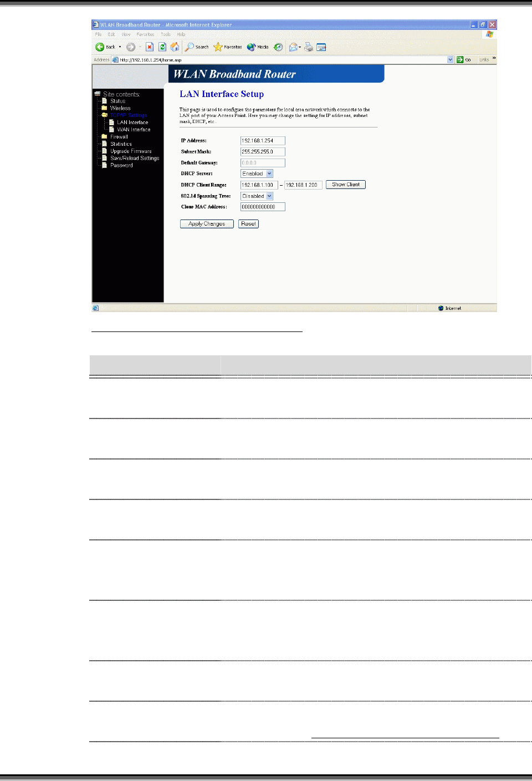This screenshot has height=781, width=532.
Task: Click the Site contents root icon
Action: click(98, 94)
